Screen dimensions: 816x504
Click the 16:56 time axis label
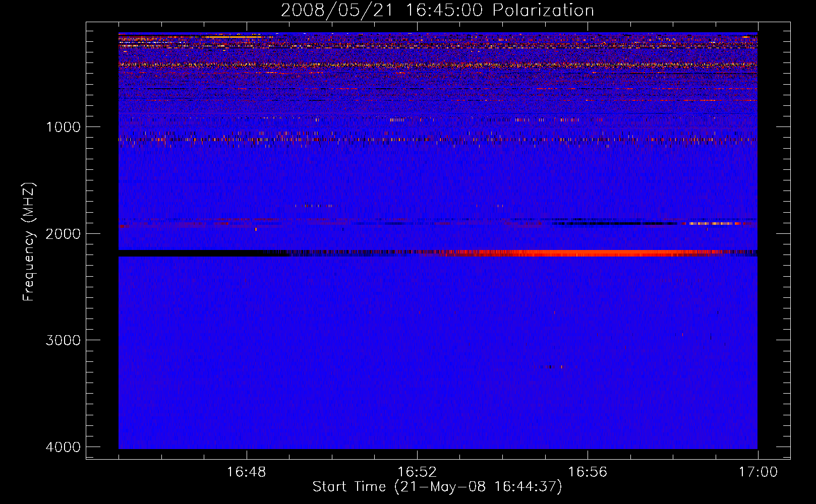(x=588, y=472)
